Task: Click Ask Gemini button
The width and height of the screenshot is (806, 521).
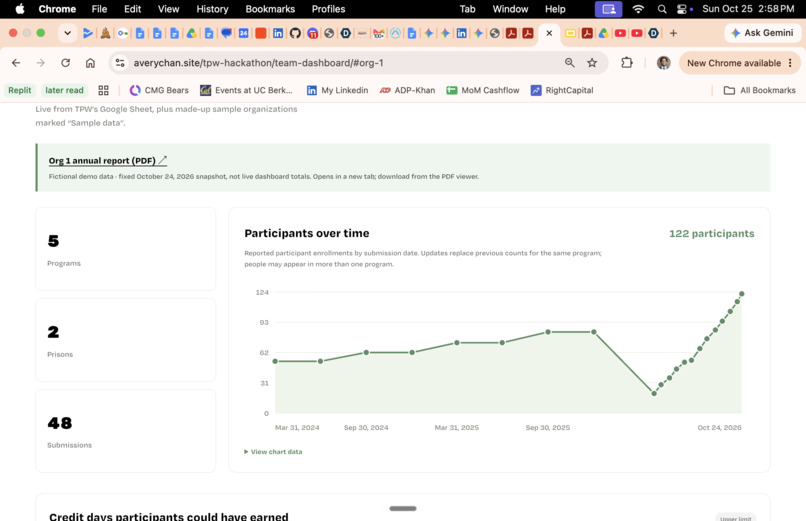Action: pyautogui.click(x=763, y=33)
